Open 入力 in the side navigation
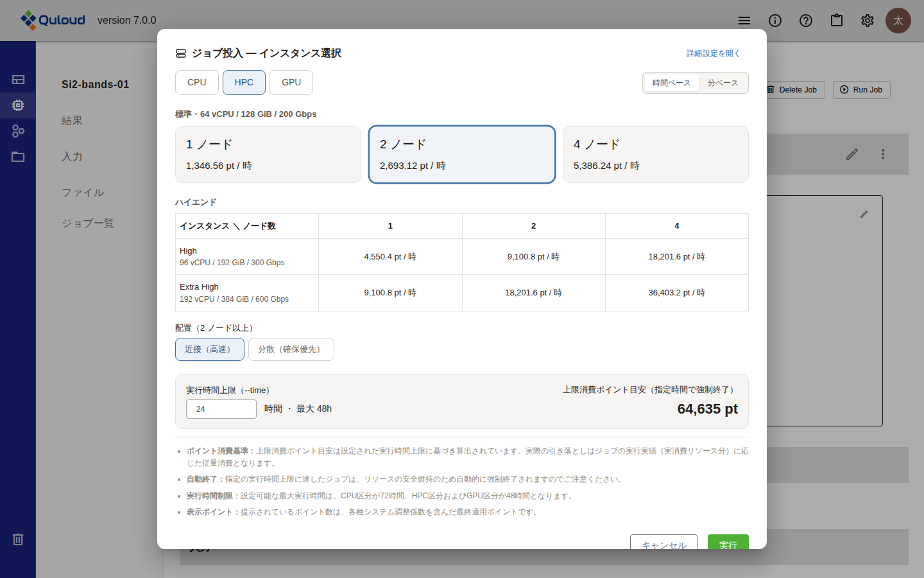Viewport: 924px width, 578px height. 72,157
